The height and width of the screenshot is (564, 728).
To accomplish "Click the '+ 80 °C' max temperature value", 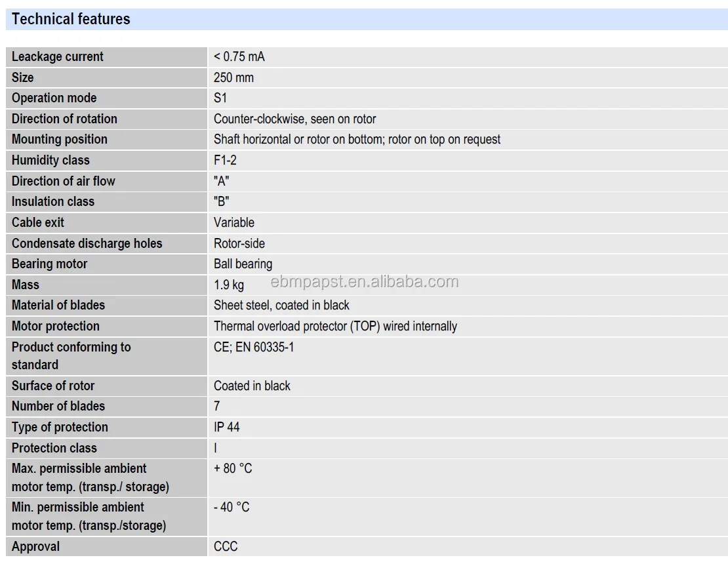I will click(233, 468).
